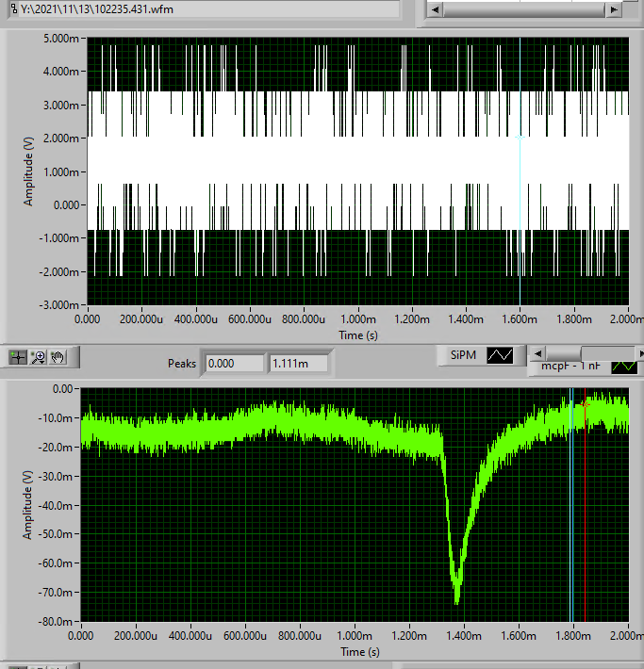Click the second Peaks field showing 1.111m
Viewport: 644px width, 669px height.
pyautogui.click(x=298, y=363)
